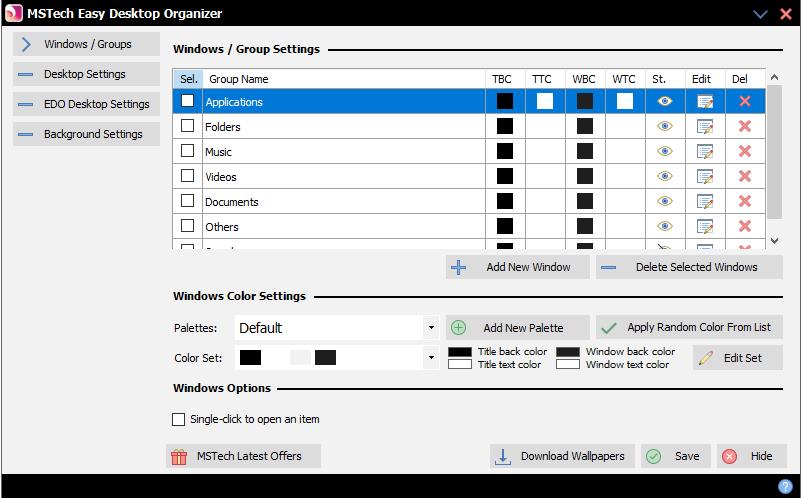
Task: Toggle visibility eye for Music group
Action: pyautogui.click(x=665, y=151)
